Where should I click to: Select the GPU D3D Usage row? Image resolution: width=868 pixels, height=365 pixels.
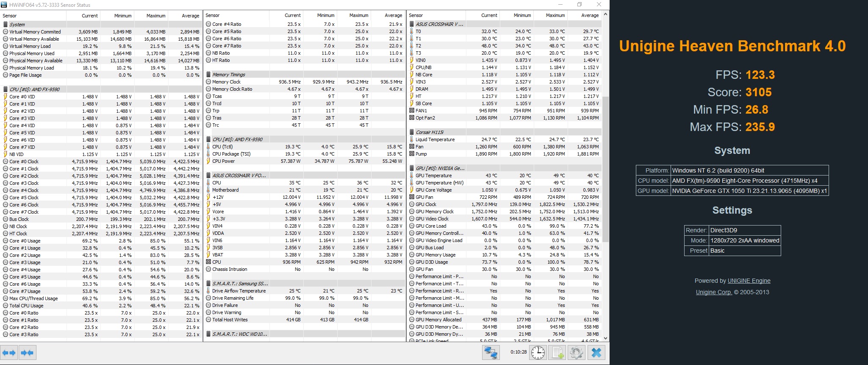click(x=504, y=262)
